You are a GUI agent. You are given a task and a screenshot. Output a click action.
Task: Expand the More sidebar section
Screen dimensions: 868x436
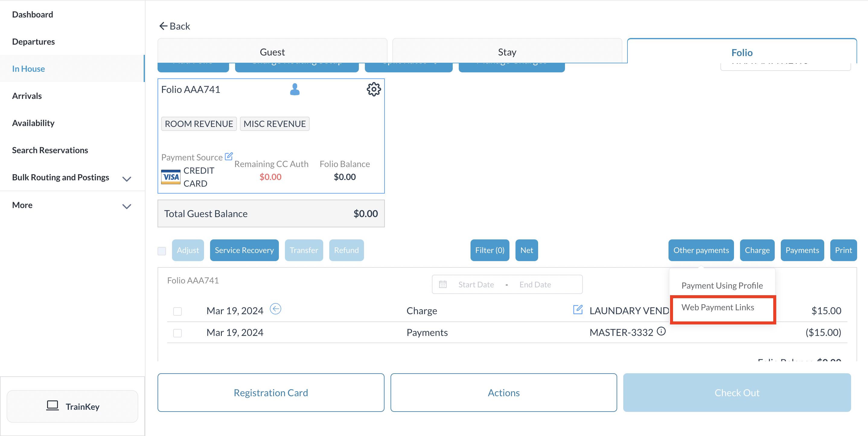pos(126,206)
